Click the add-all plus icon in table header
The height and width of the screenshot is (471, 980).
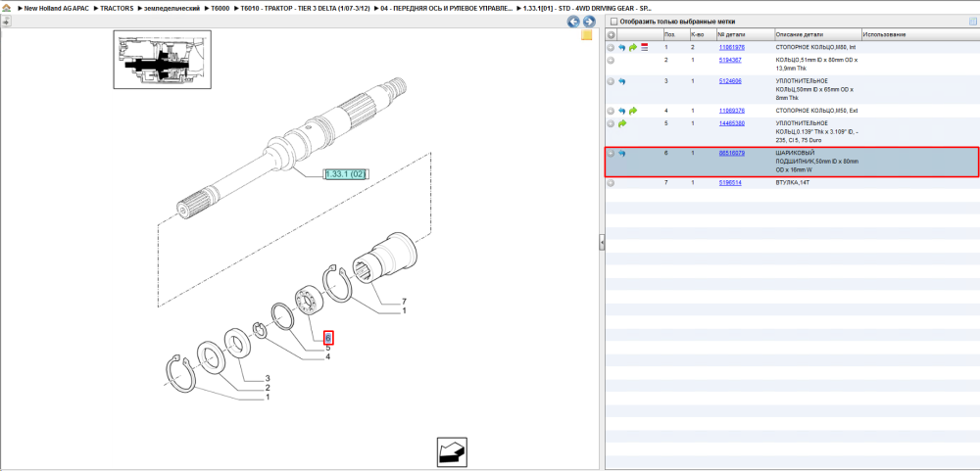click(x=612, y=34)
